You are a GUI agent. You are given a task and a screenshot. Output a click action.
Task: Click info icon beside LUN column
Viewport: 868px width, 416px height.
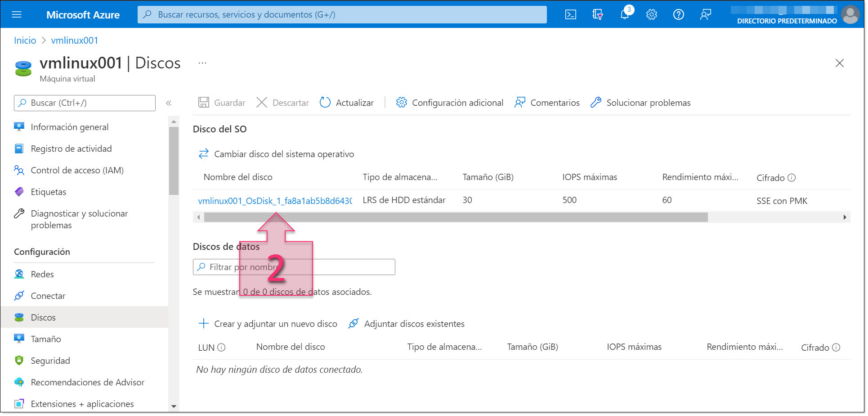221,347
